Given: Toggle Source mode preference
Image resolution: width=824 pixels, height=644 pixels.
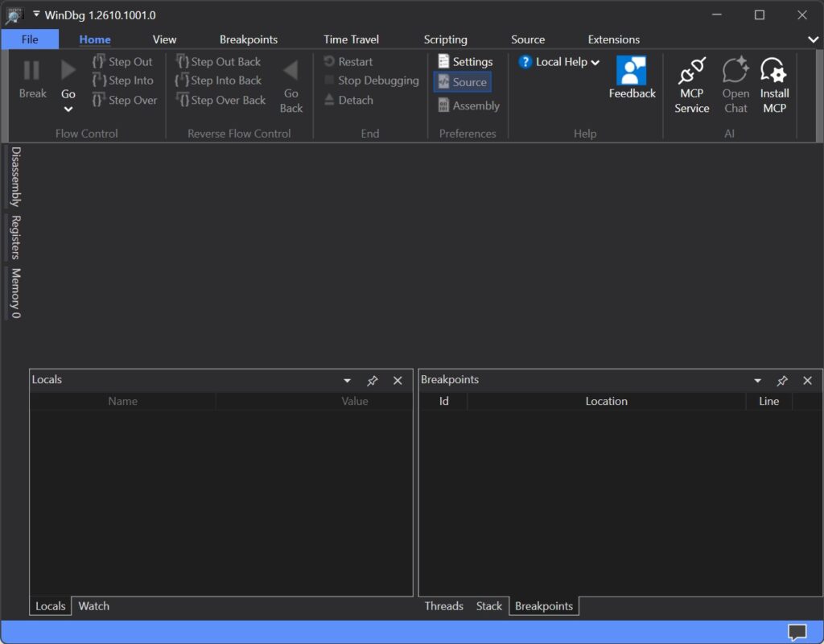Looking at the screenshot, I should point(463,82).
